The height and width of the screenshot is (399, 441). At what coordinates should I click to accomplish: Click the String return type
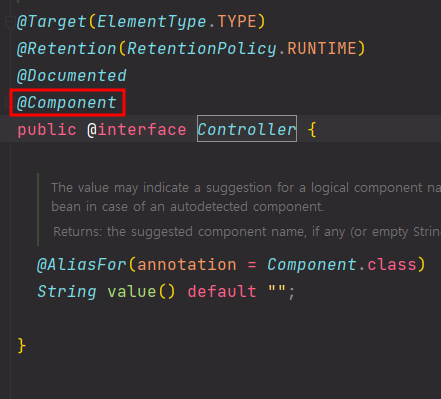click(x=67, y=292)
